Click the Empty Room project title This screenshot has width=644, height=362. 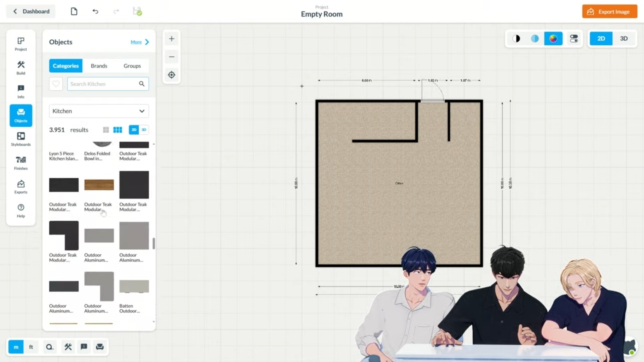point(321,14)
